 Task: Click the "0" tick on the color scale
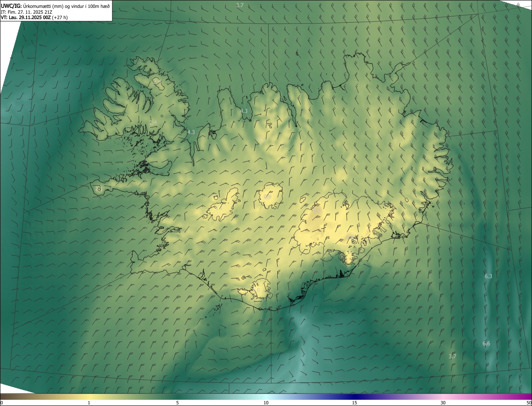point(2,403)
